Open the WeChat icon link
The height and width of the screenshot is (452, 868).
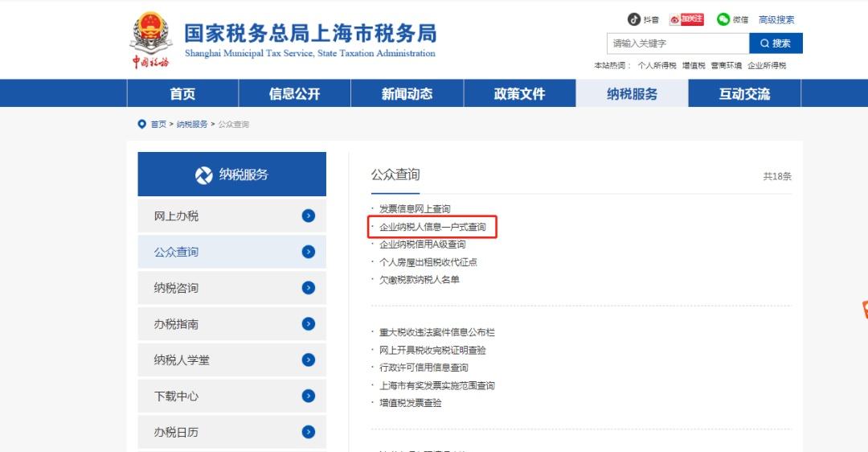pos(723,20)
